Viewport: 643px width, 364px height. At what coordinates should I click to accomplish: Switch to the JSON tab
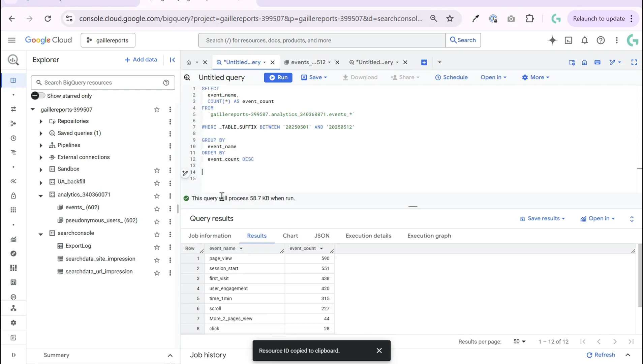[x=322, y=236]
